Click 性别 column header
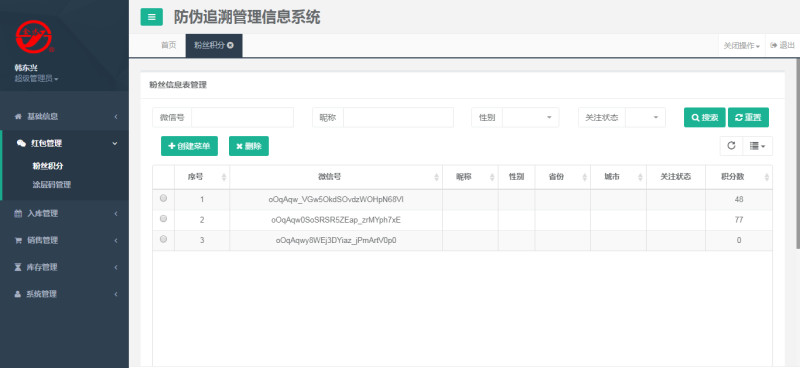The image size is (800, 368). tap(516, 177)
